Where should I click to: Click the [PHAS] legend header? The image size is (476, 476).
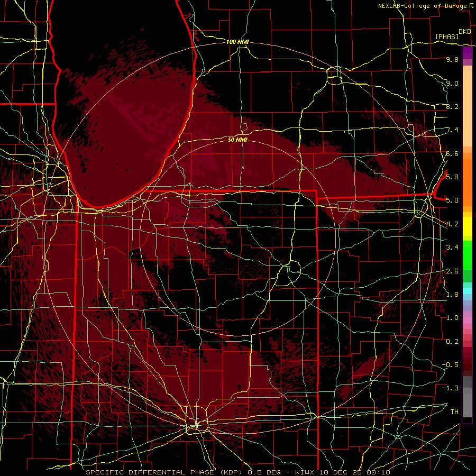tap(447, 36)
